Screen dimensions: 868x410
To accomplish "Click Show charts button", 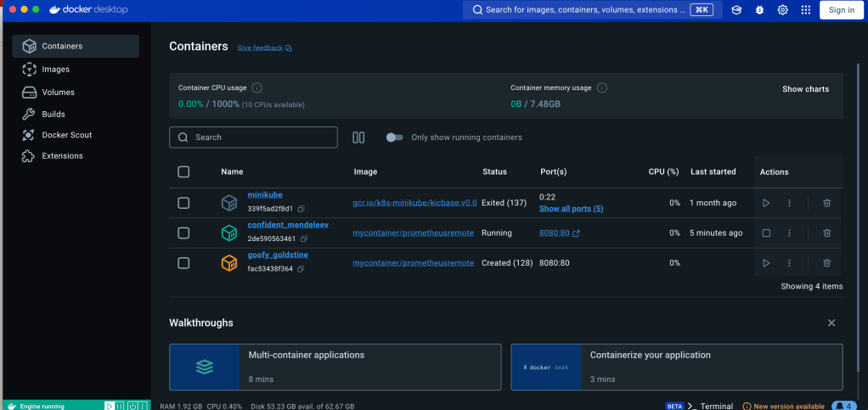I will [805, 89].
